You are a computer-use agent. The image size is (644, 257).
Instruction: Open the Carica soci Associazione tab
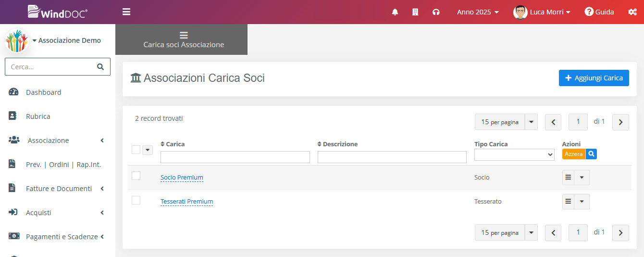point(182,39)
